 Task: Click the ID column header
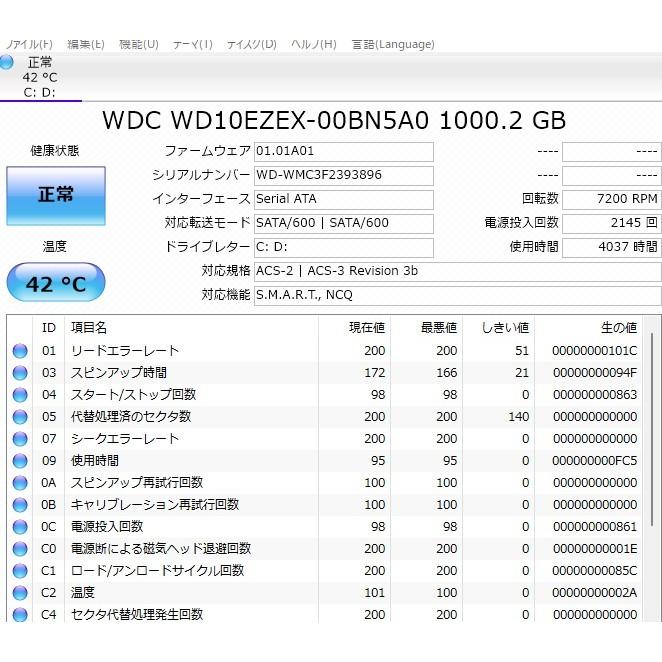(49, 328)
